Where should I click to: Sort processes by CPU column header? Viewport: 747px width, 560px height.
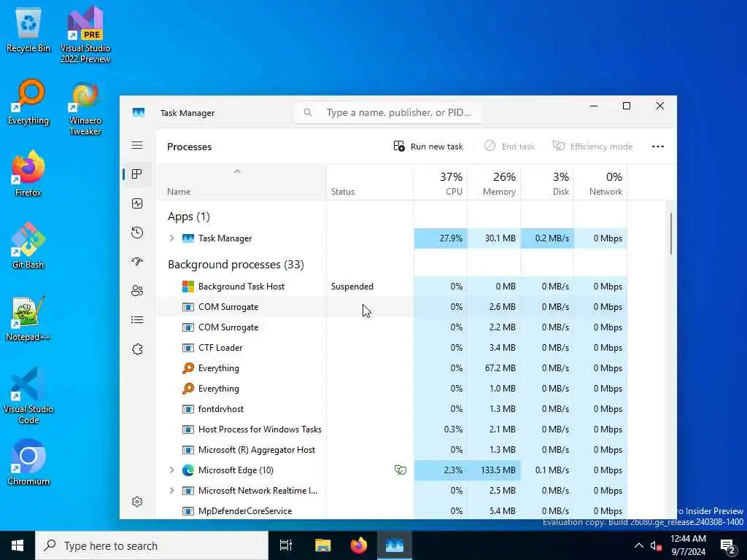(x=441, y=183)
